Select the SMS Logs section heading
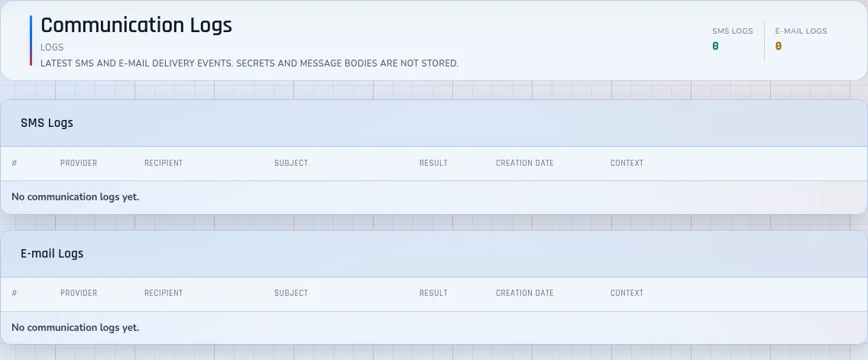868x360 pixels. pyautogui.click(x=47, y=123)
